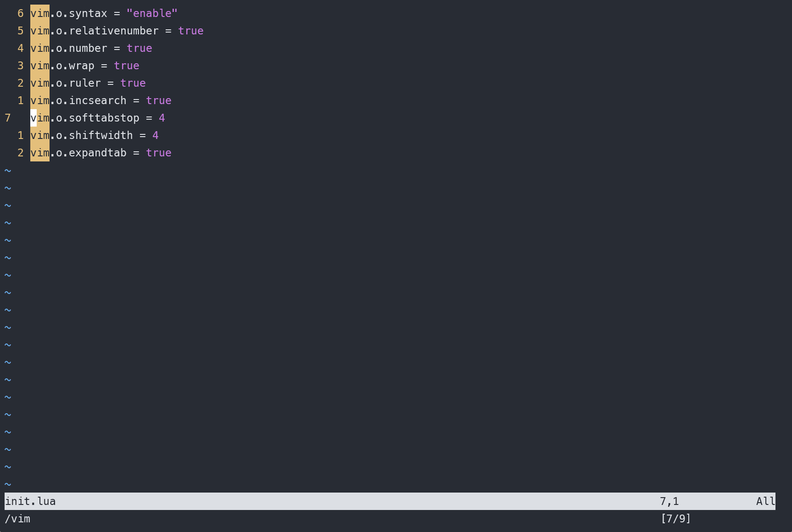
Task: Click relative line number 6 in gutter
Action: (21, 13)
